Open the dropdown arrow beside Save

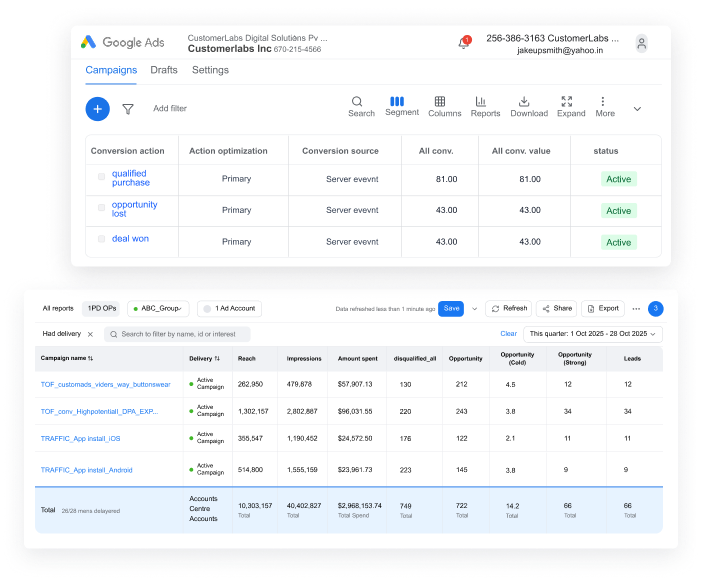[x=475, y=309]
